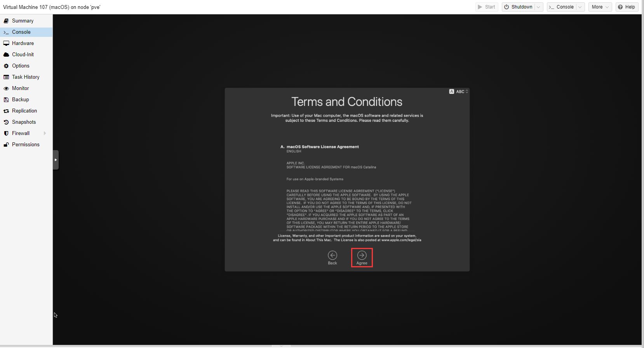Select Hardware in the sidebar
Image resolution: width=644 pixels, height=348 pixels.
23,43
